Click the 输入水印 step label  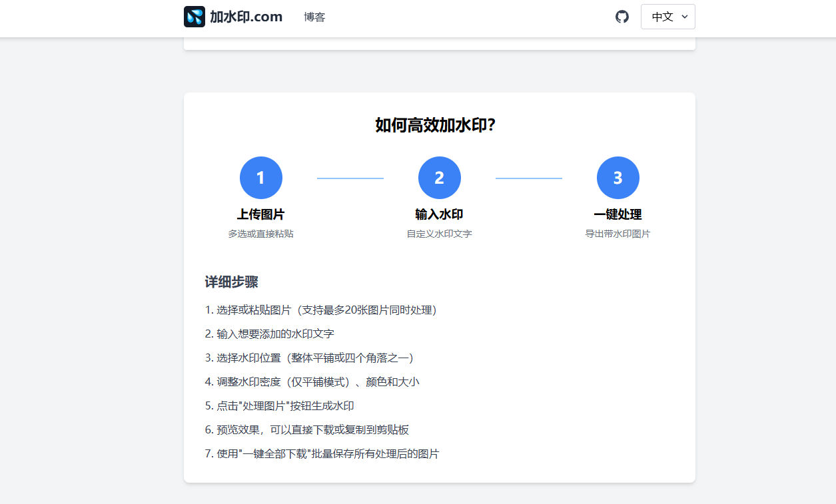(440, 214)
